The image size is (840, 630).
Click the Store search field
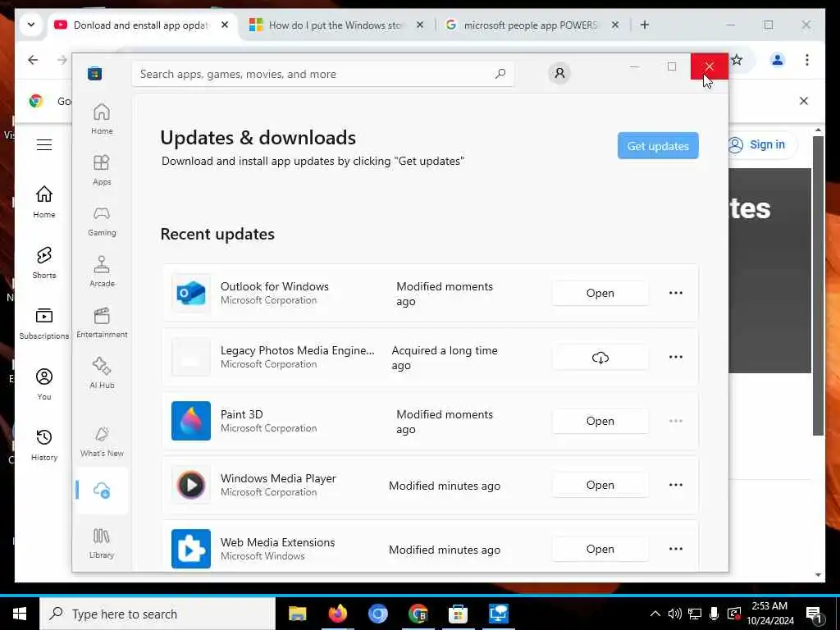(323, 74)
